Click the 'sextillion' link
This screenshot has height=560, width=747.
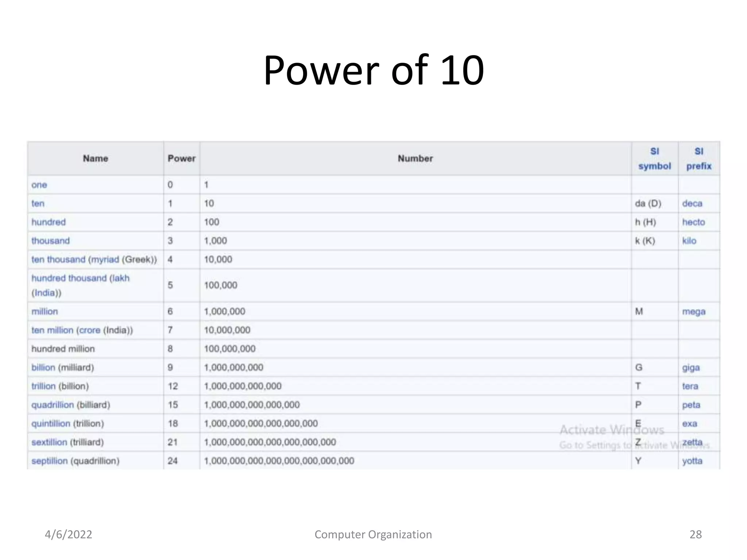tap(49, 442)
